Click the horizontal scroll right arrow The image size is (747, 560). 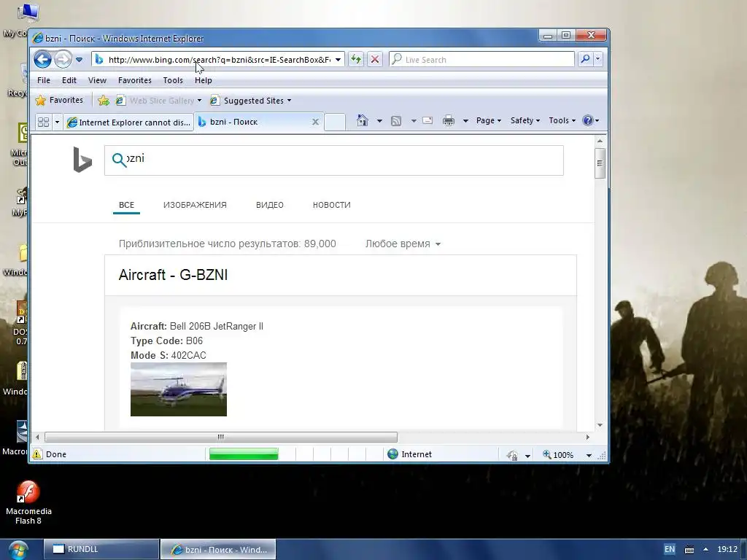(587, 437)
